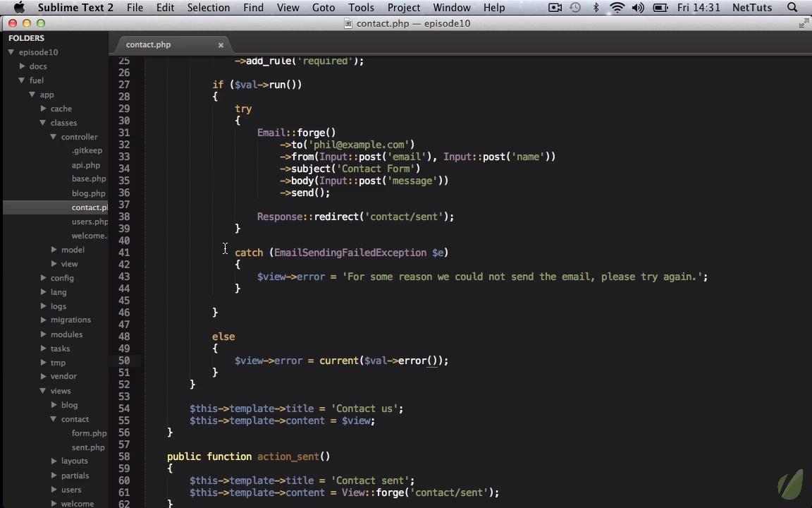Close the contact.php tab
Screen dimensions: 812x508
[221, 45]
